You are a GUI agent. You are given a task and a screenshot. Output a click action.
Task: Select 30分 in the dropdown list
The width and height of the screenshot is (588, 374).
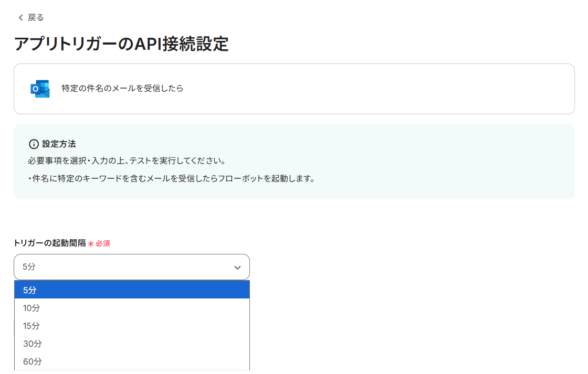pos(131,344)
